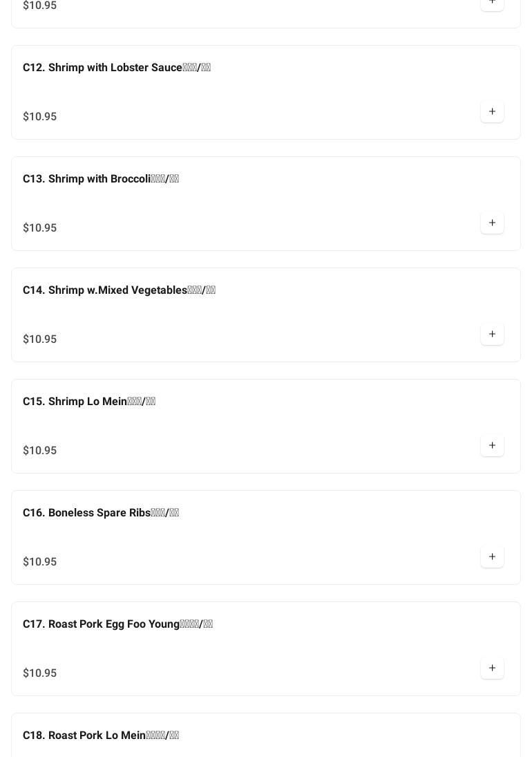Tap the plus button for Boneless Spare Ribs

point(492,557)
